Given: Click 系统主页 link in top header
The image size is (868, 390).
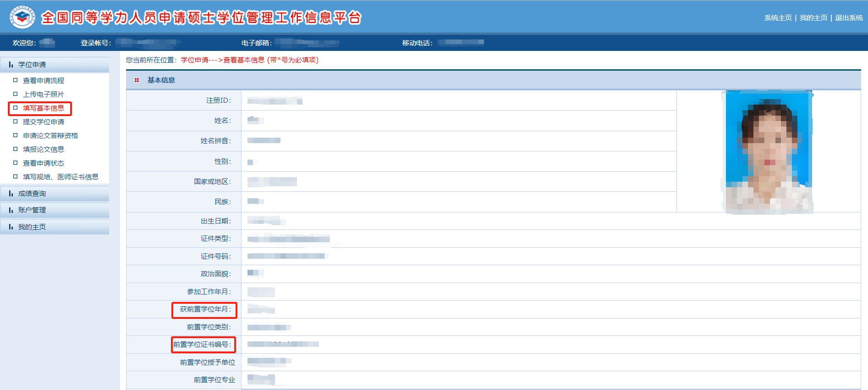Looking at the screenshot, I should coord(778,18).
